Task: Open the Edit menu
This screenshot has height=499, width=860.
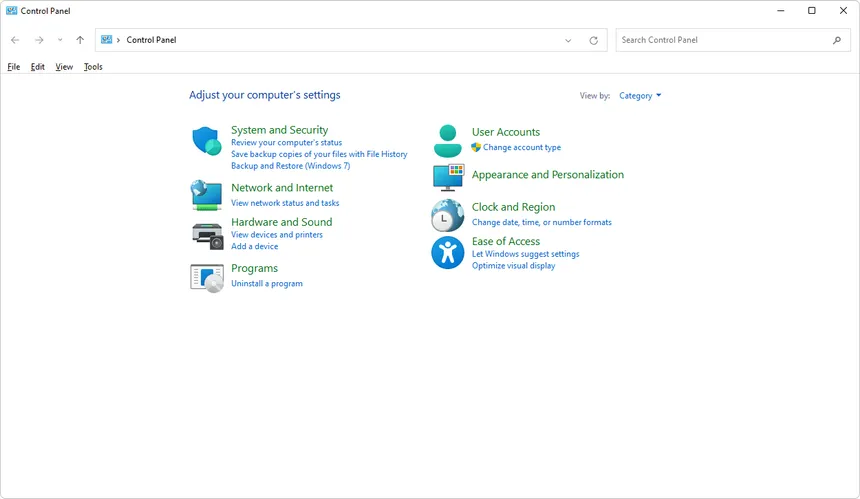Action: [x=37, y=67]
